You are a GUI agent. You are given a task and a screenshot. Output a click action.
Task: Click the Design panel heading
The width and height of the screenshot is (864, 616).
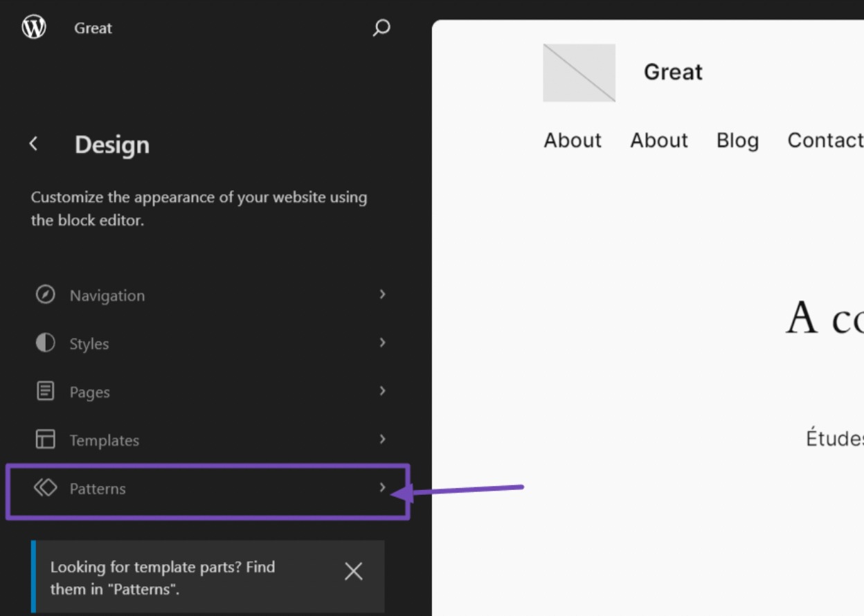(112, 145)
